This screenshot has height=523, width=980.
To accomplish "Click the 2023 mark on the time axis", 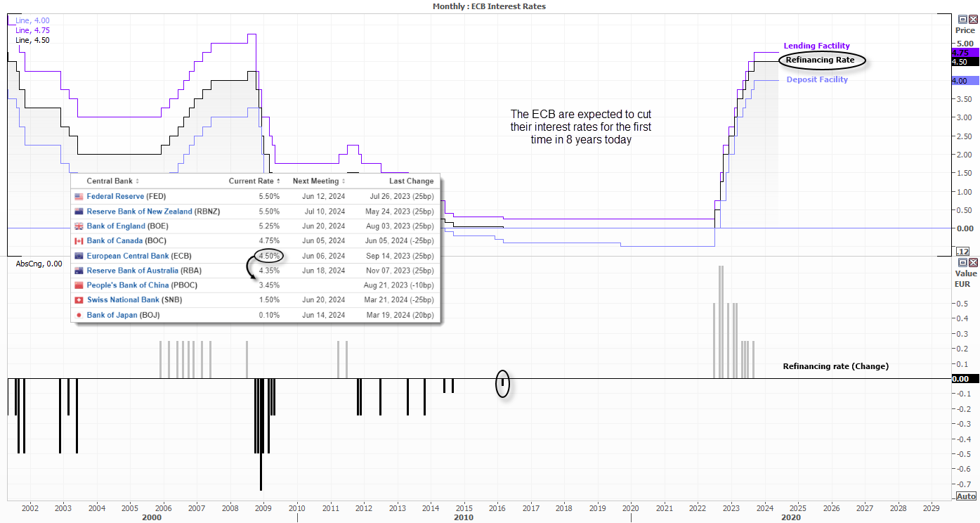I will [731, 507].
